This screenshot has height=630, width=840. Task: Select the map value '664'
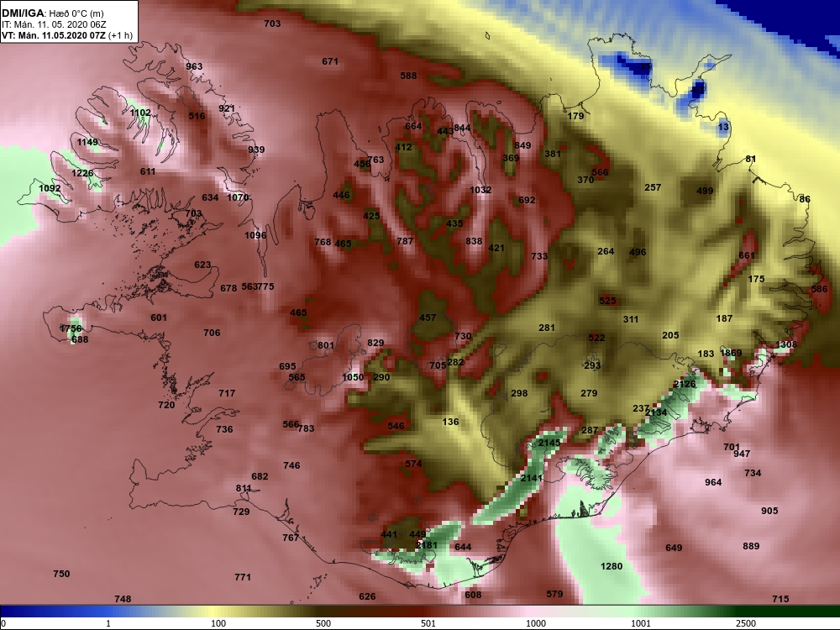tap(413, 127)
